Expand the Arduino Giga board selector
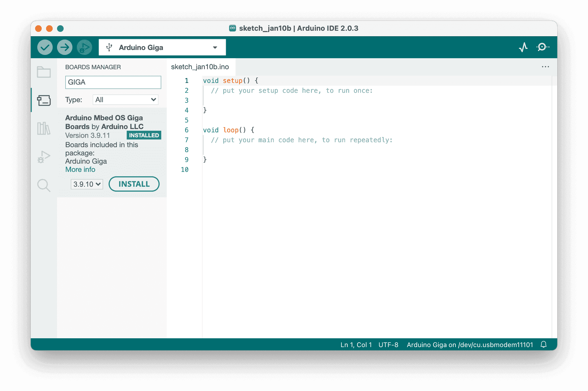 pyautogui.click(x=162, y=48)
